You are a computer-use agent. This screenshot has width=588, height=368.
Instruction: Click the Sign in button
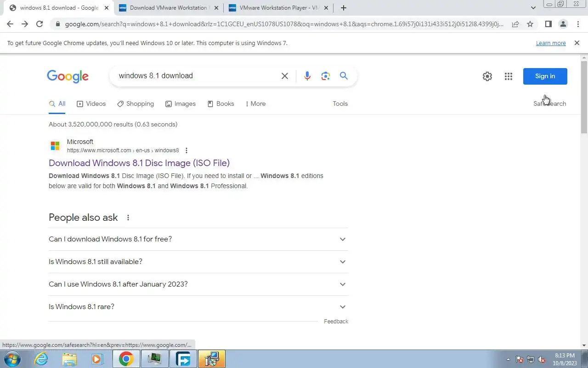point(545,76)
